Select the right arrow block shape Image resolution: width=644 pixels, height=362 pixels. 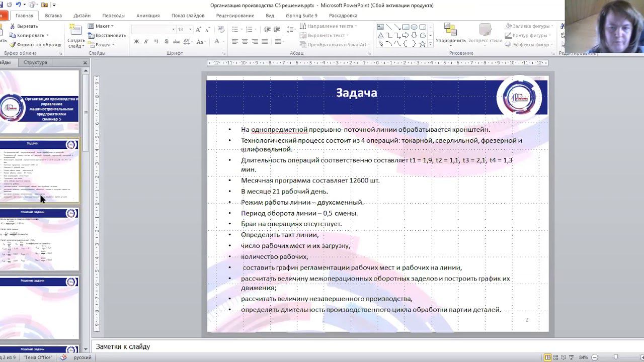tap(406, 35)
